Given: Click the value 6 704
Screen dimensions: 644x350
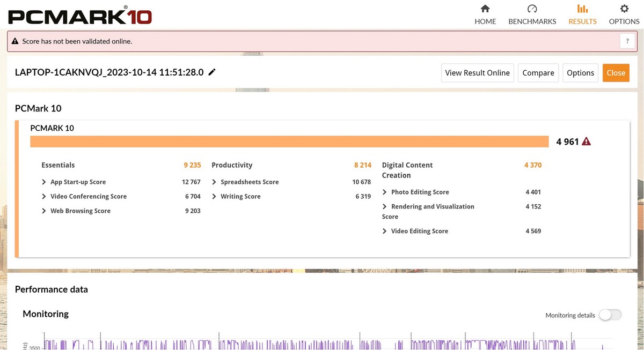Looking at the screenshot, I should point(193,197).
